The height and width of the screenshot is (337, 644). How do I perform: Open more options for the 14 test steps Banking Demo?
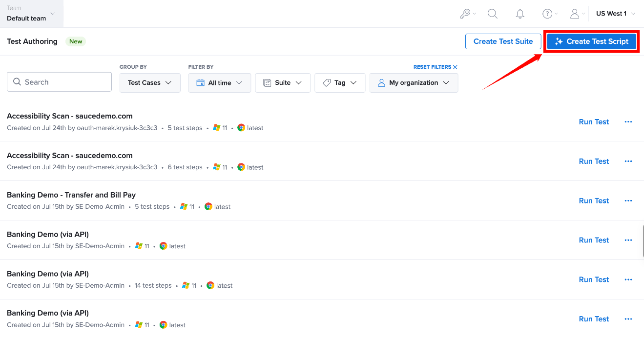click(628, 279)
